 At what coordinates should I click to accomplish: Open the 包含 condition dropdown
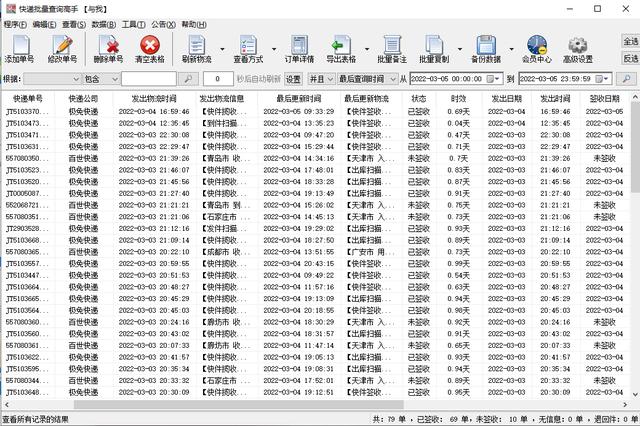101,79
